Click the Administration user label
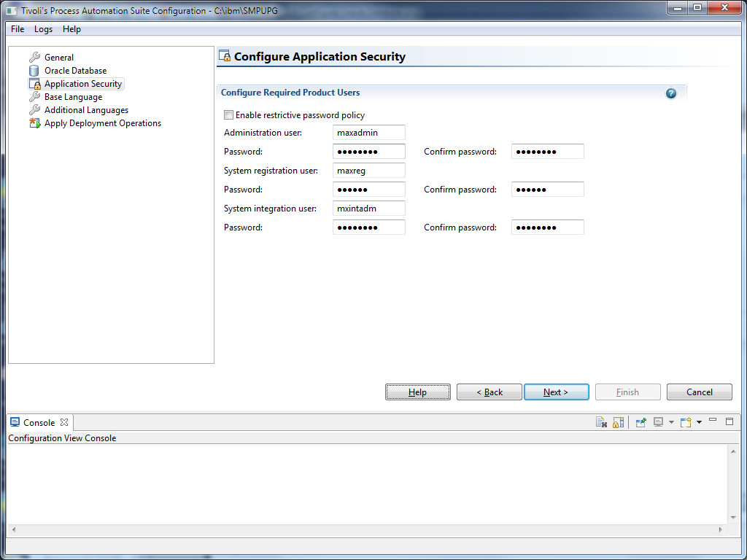Viewport: 747px width, 560px height. (263, 133)
